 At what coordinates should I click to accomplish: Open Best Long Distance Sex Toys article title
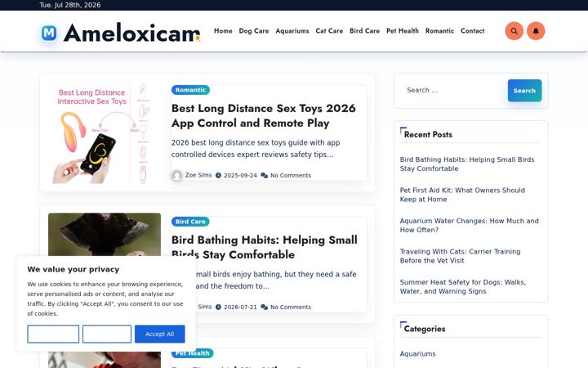263,115
